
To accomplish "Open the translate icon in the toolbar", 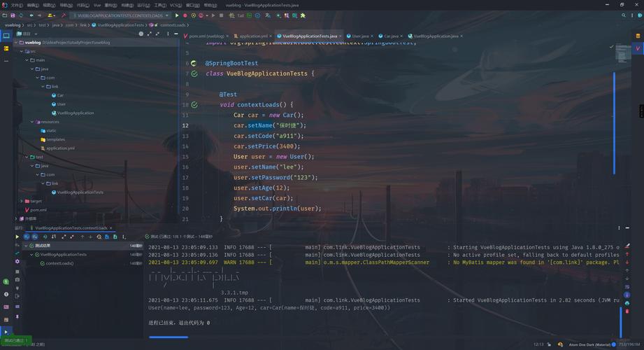I will point(268,15).
